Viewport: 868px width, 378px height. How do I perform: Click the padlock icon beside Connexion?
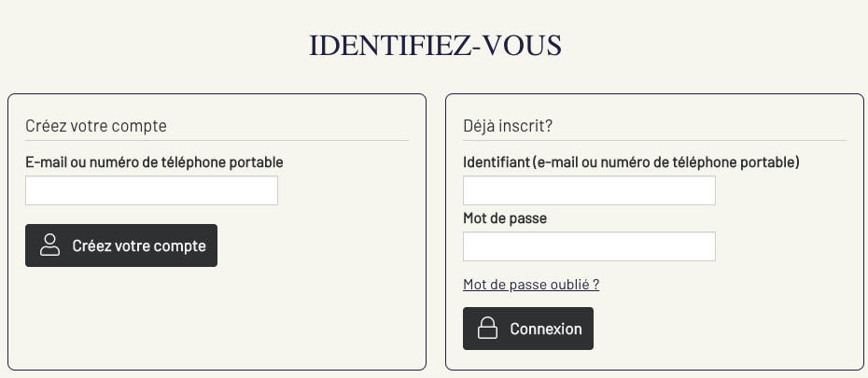click(x=487, y=329)
